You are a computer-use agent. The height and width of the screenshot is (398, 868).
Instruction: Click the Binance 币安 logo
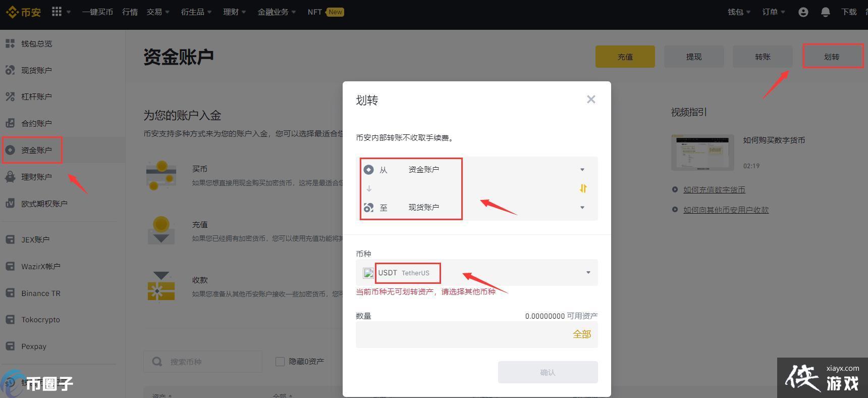point(23,12)
